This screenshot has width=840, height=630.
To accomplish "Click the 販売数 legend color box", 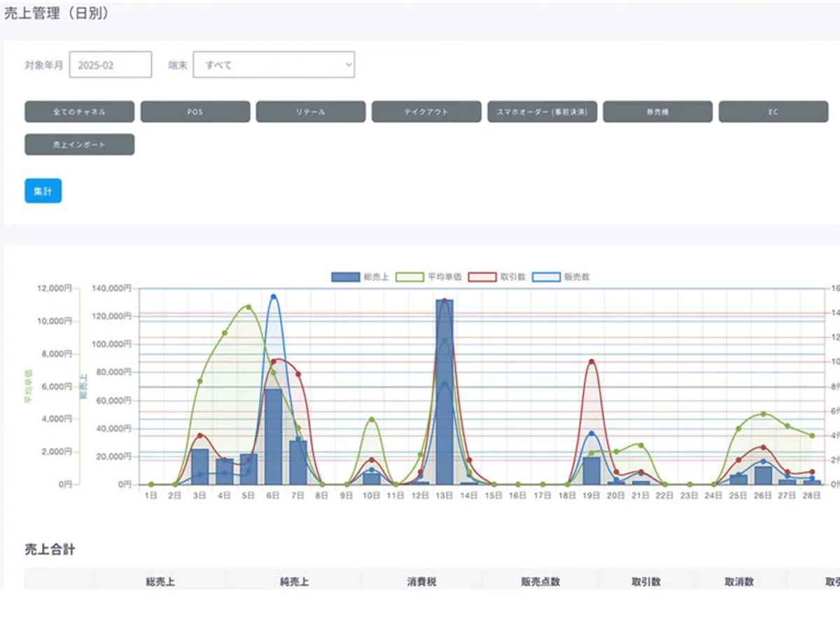I will (x=546, y=277).
